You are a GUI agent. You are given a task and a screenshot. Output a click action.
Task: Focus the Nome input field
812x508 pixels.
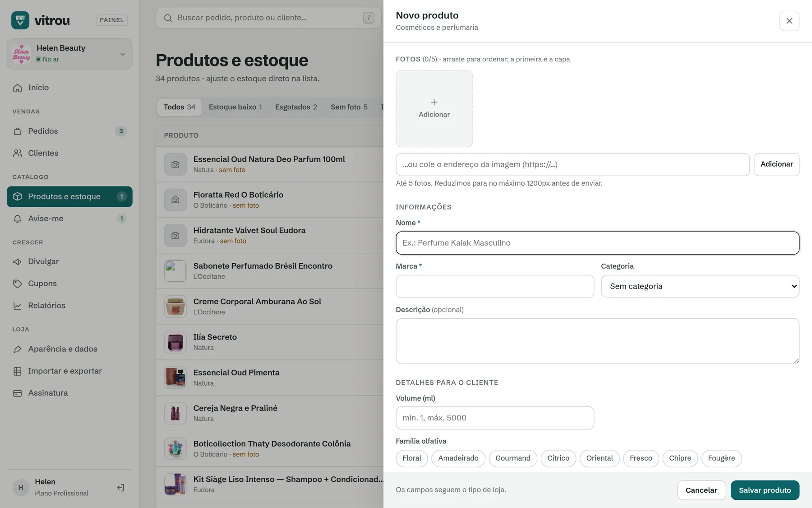[598, 243]
